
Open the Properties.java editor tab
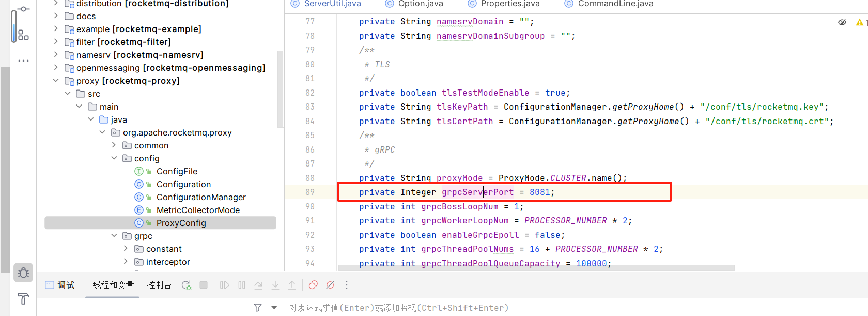(504, 4)
